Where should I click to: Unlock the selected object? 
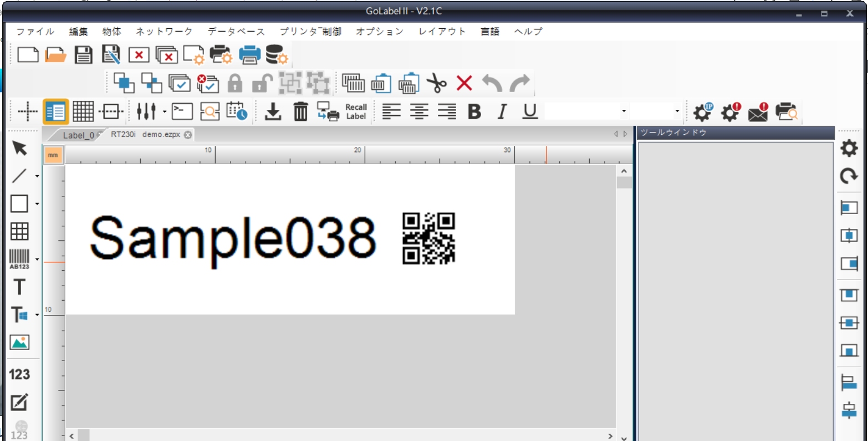tap(262, 83)
